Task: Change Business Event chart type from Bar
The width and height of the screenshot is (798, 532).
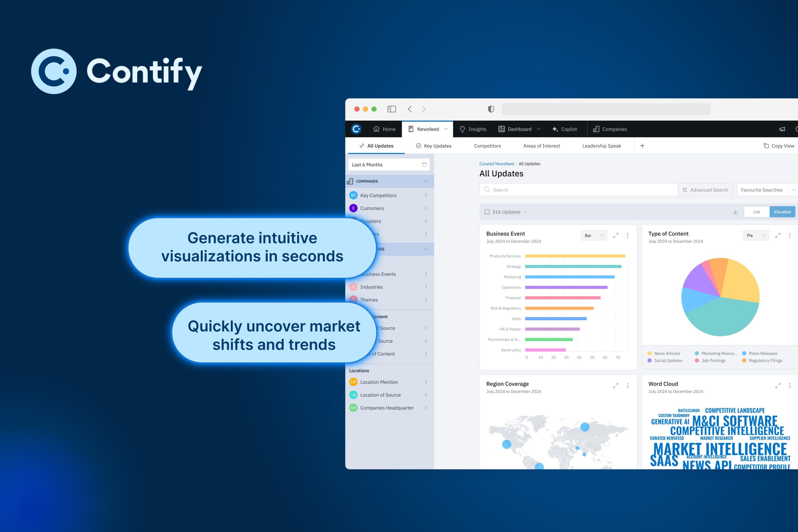Action: pos(594,235)
